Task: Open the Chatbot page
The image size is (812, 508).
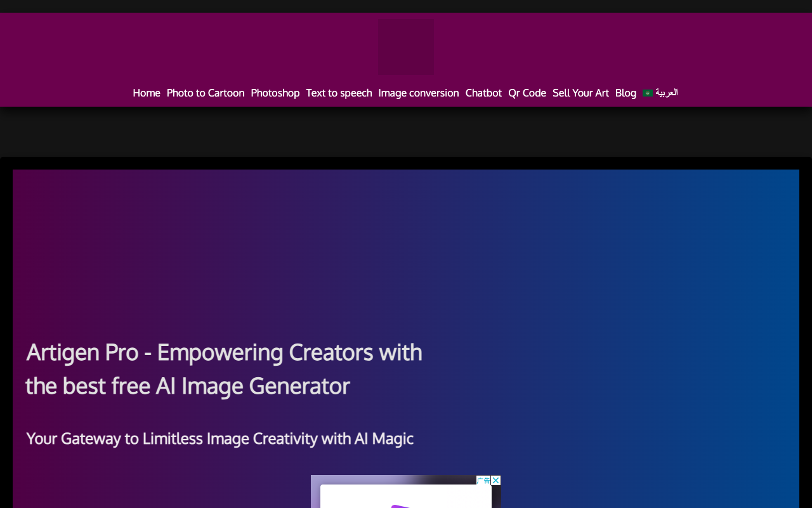Action: point(483,93)
